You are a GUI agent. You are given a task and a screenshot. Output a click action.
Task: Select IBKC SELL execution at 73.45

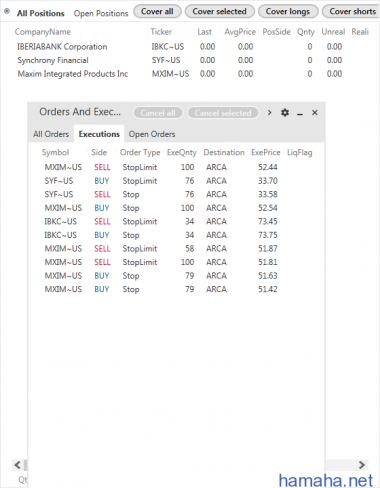tap(177, 222)
